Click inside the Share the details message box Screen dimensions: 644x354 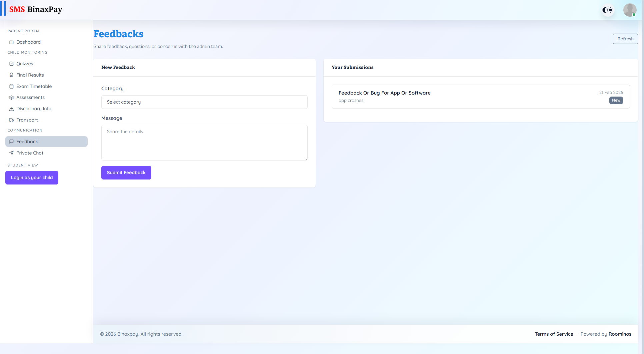(x=204, y=143)
